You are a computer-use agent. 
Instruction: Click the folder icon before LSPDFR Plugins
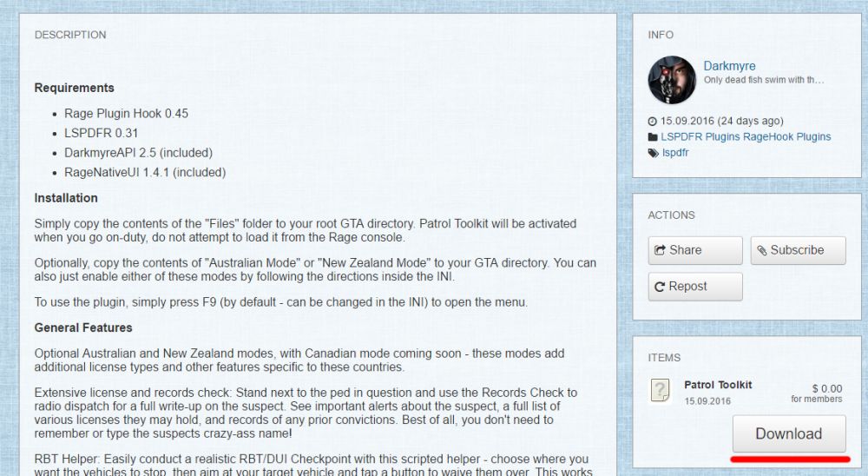(x=653, y=137)
